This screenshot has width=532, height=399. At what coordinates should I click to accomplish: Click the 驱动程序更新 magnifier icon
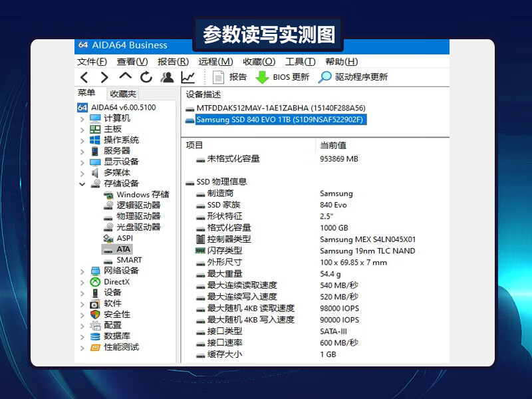point(325,77)
